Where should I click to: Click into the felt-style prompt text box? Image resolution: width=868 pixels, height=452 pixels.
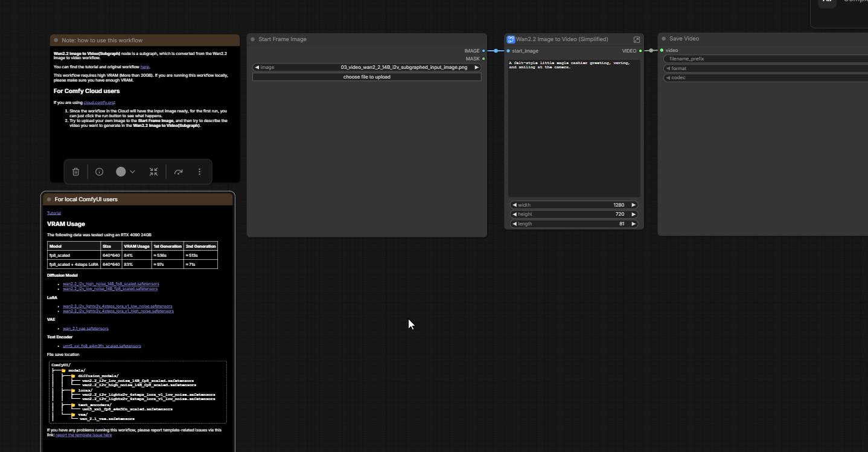(574, 128)
